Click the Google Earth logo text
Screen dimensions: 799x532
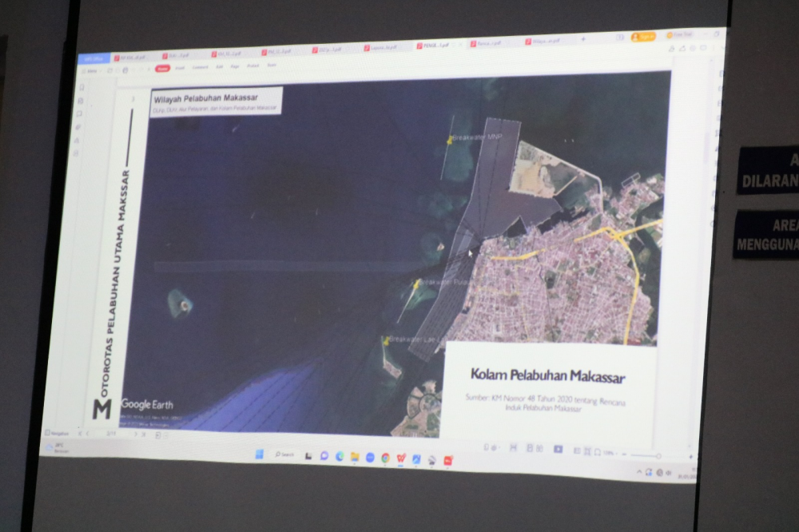point(147,404)
